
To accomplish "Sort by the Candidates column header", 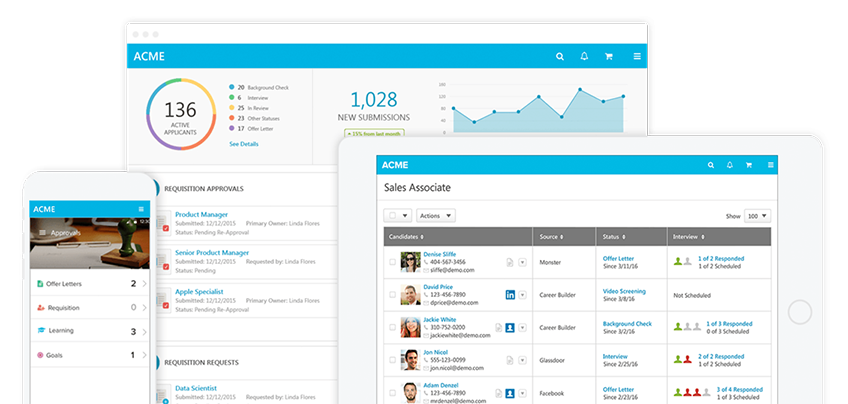I will coord(458,237).
